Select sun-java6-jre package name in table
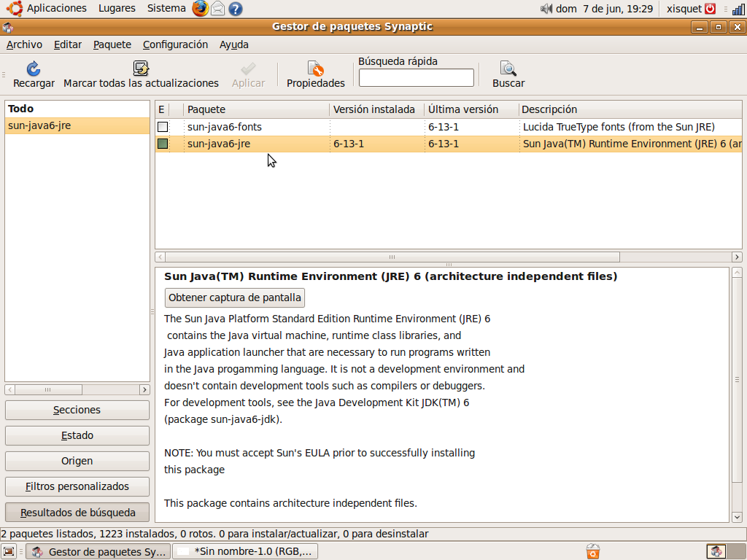The width and height of the screenshot is (747, 560). pyautogui.click(x=219, y=144)
